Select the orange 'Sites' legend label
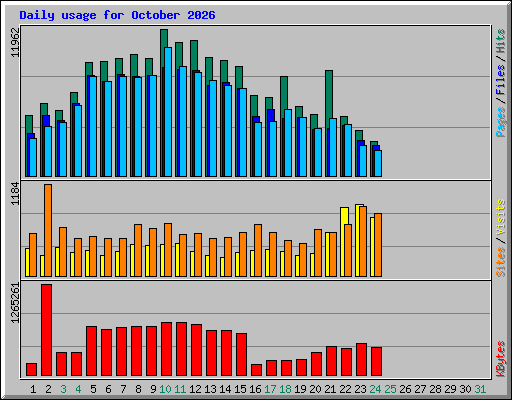 [500, 262]
